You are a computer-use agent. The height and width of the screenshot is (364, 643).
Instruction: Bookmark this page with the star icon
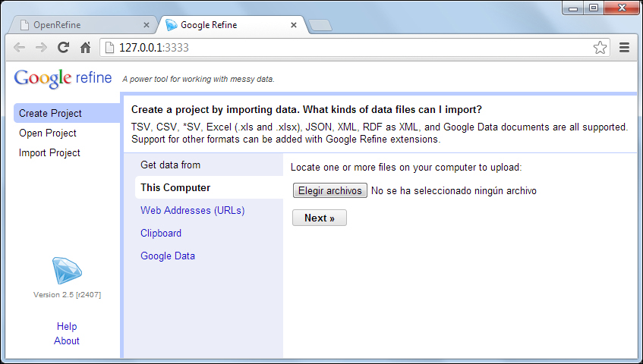600,48
